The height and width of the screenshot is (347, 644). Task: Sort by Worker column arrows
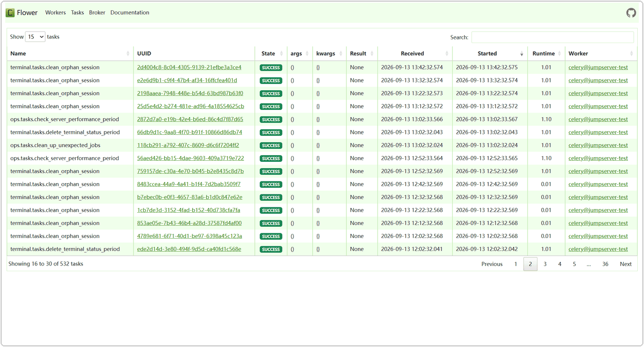pyautogui.click(x=632, y=54)
